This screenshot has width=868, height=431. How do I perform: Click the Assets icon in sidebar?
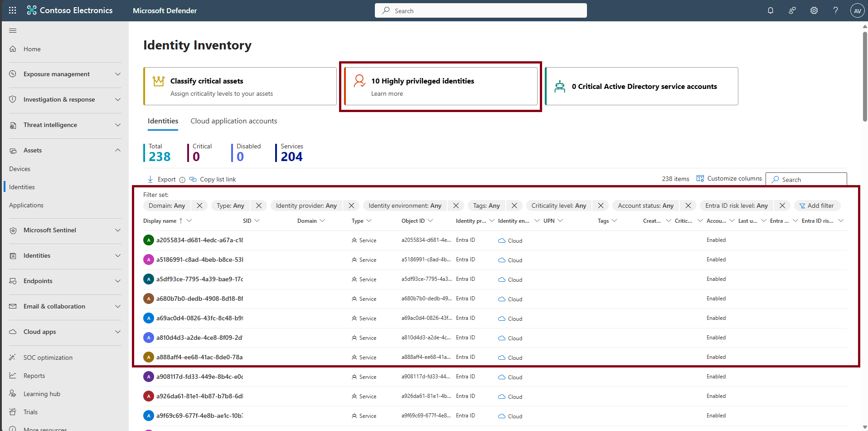click(13, 150)
